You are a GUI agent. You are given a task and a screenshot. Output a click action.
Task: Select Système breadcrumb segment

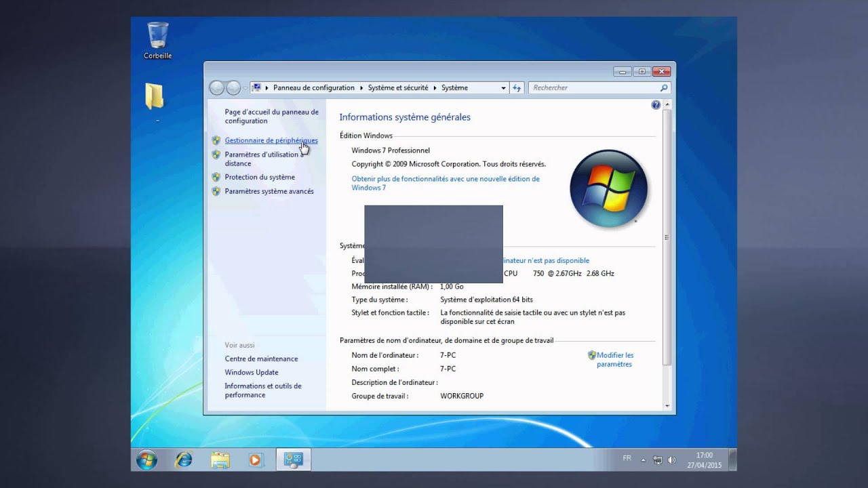(x=454, y=87)
